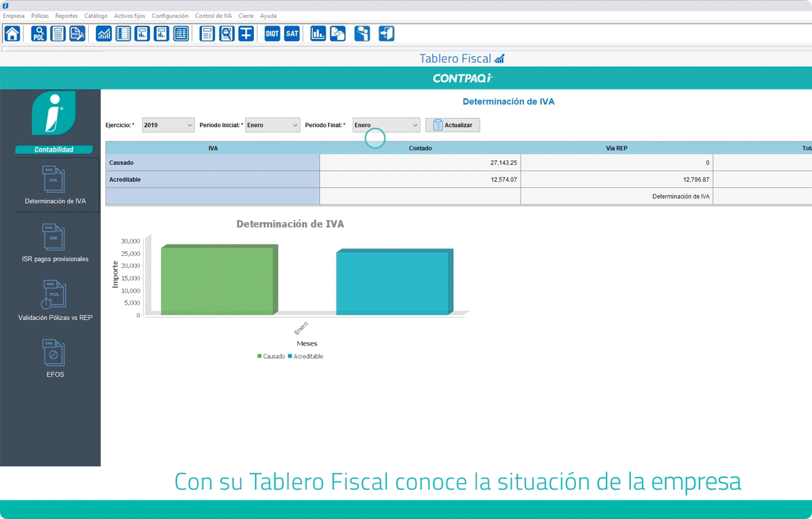Click the green Causado legend swatch
The height and width of the screenshot is (519, 812).
point(259,356)
